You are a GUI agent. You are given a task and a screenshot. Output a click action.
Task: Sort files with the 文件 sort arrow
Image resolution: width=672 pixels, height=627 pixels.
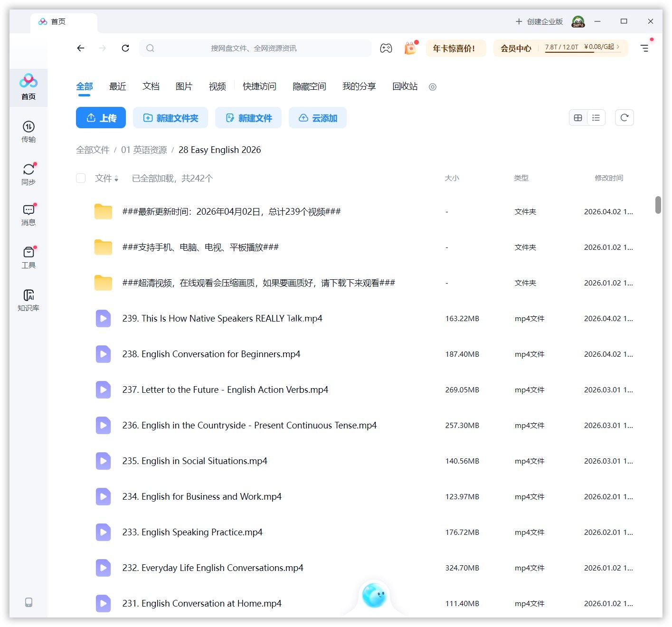pos(116,179)
